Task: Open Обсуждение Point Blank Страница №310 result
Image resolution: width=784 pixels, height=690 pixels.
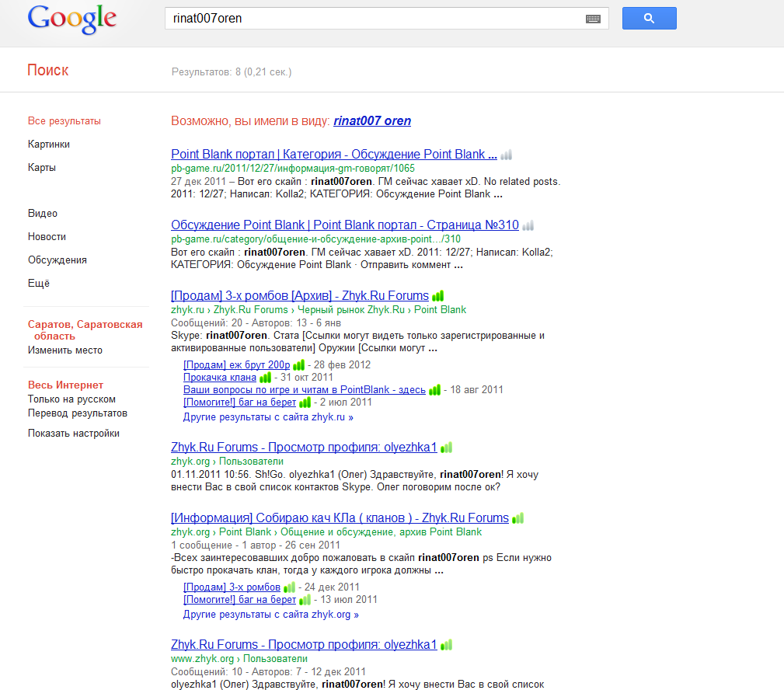Action: pos(345,225)
